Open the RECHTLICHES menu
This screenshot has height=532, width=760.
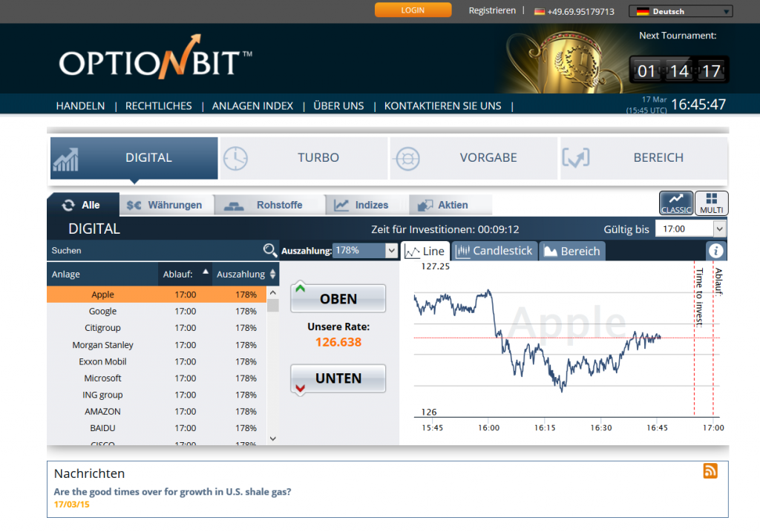point(159,106)
